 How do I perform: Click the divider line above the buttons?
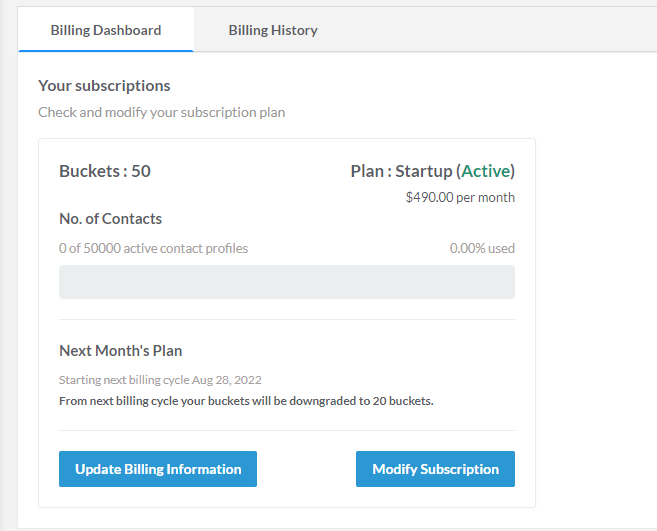[x=287, y=430]
